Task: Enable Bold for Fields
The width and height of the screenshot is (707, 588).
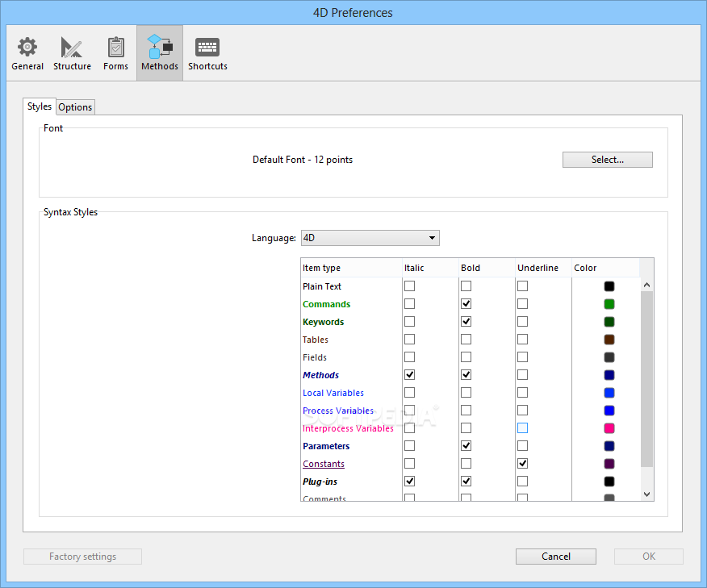Action: 466,357
